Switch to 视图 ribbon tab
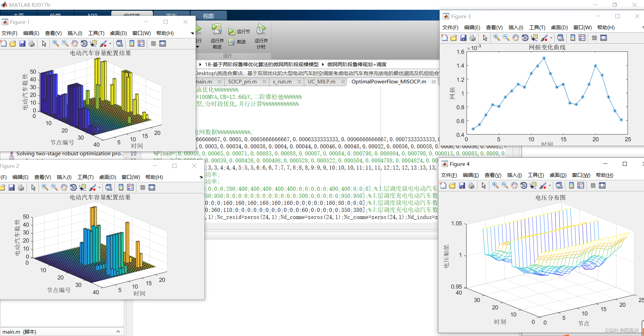This screenshot has width=644, height=336. coord(208,16)
